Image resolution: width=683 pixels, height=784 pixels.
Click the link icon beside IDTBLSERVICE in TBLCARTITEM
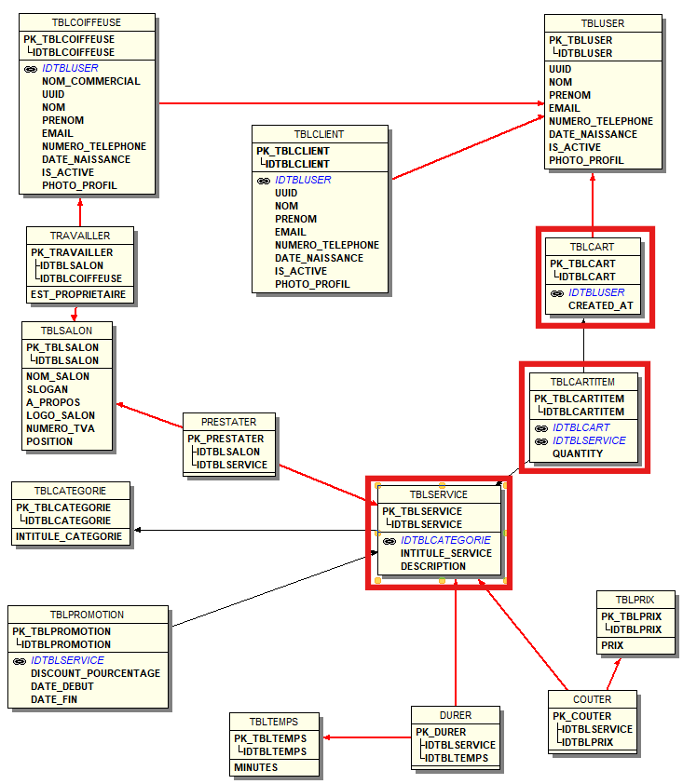coord(541,441)
